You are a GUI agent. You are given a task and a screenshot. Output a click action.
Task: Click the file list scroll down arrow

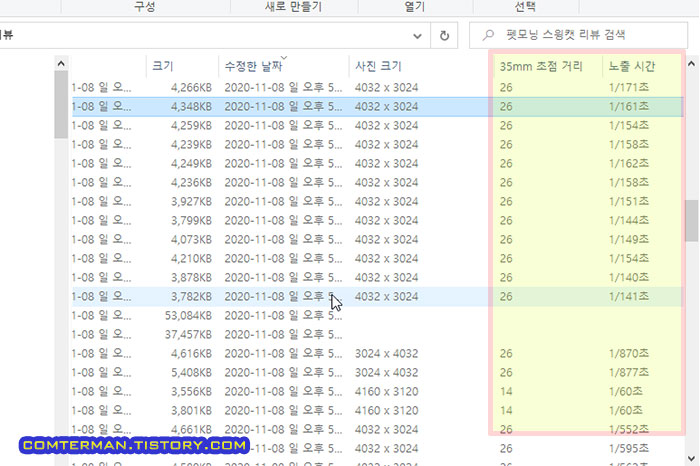692,458
